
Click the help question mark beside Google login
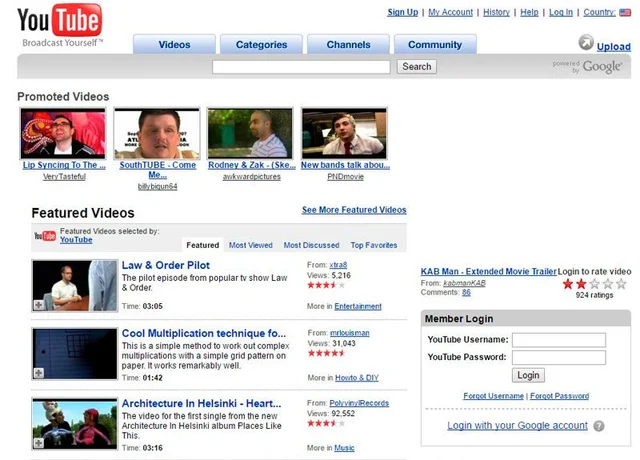(x=599, y=426)
